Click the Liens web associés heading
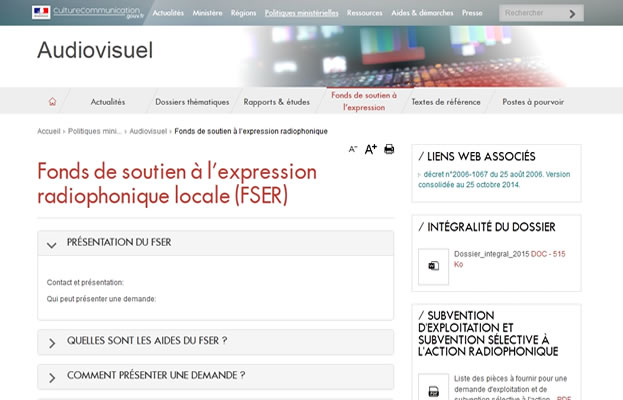Screen dimensions: 623x400 click(x=477, y=157)
